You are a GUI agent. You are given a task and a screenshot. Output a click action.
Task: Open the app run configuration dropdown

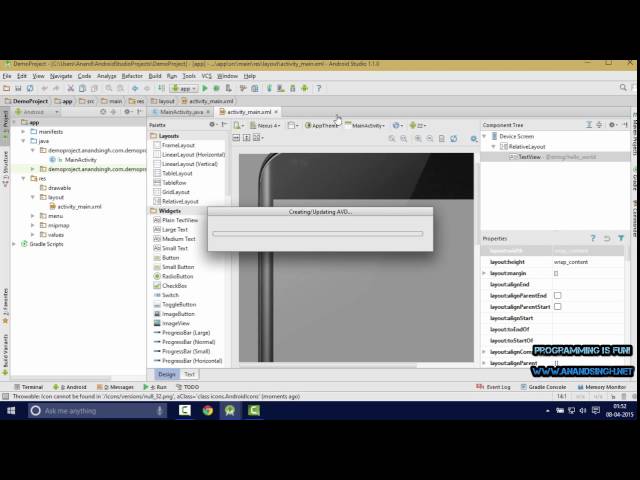pos(184,88)
